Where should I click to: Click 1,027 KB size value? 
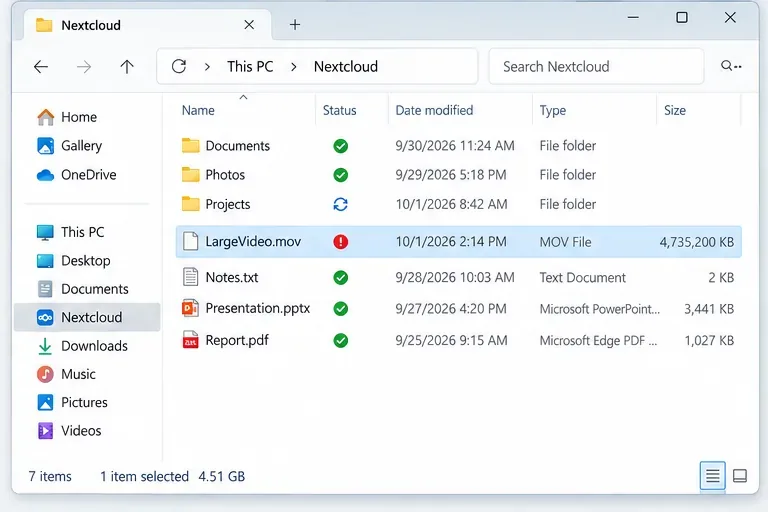709,341
